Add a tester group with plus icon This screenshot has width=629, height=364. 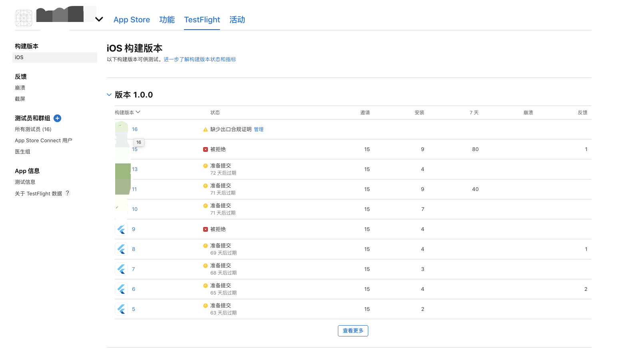tap(57, 118)
